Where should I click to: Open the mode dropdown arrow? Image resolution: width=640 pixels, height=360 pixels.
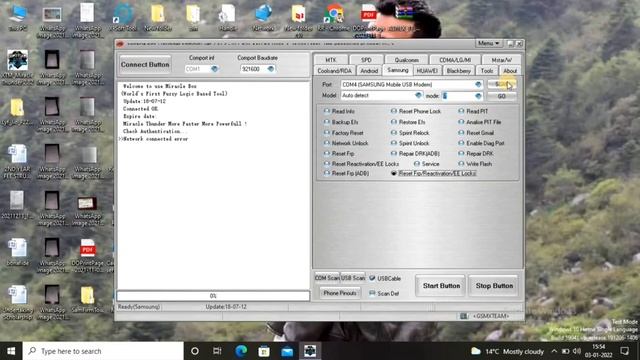[478, 96]
